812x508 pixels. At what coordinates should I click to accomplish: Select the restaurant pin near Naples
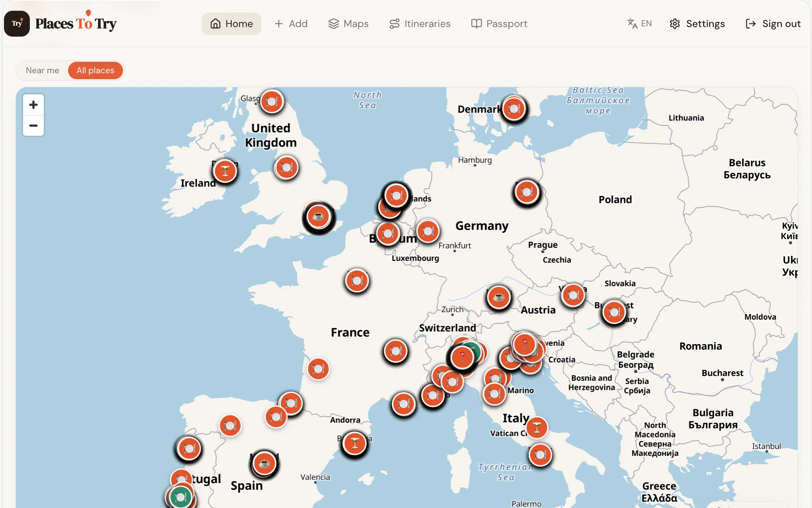tap(541, 455)
